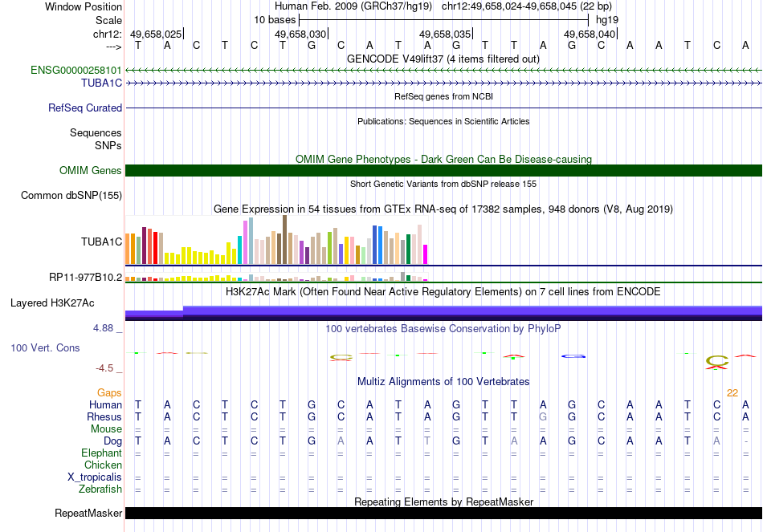763x532 pixels.
Task: Click the orange 22 gap count
Action: (732, 393)
